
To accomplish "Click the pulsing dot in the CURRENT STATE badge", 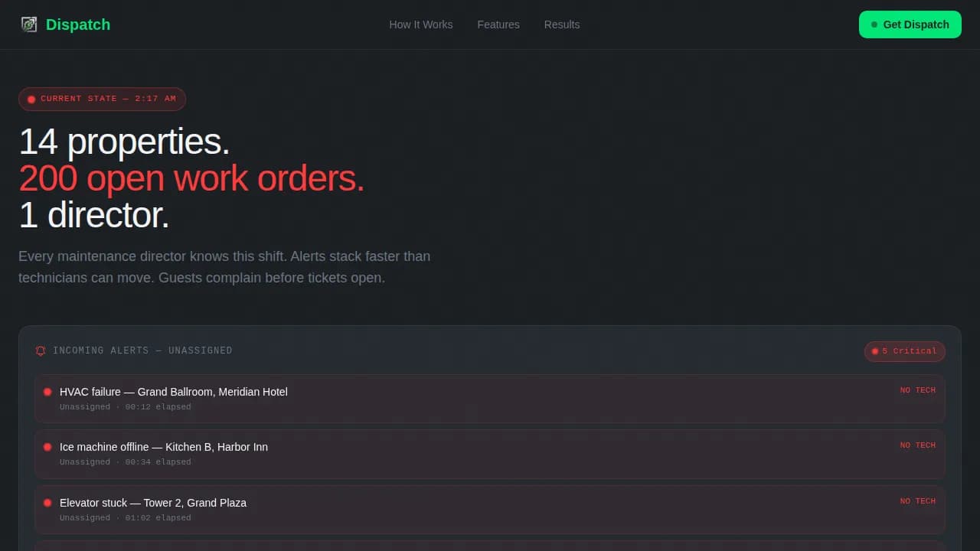I will [x=31, y=99].
